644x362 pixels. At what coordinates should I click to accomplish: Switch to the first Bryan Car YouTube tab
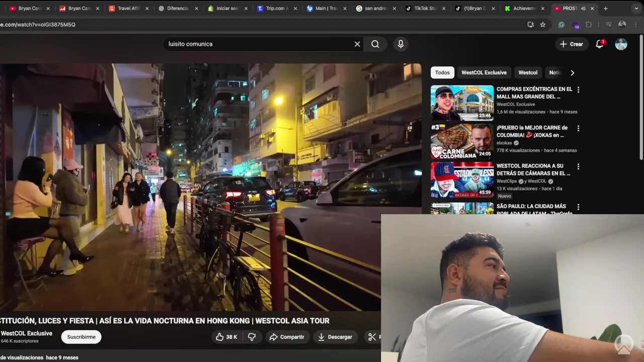tap(28, 9)
